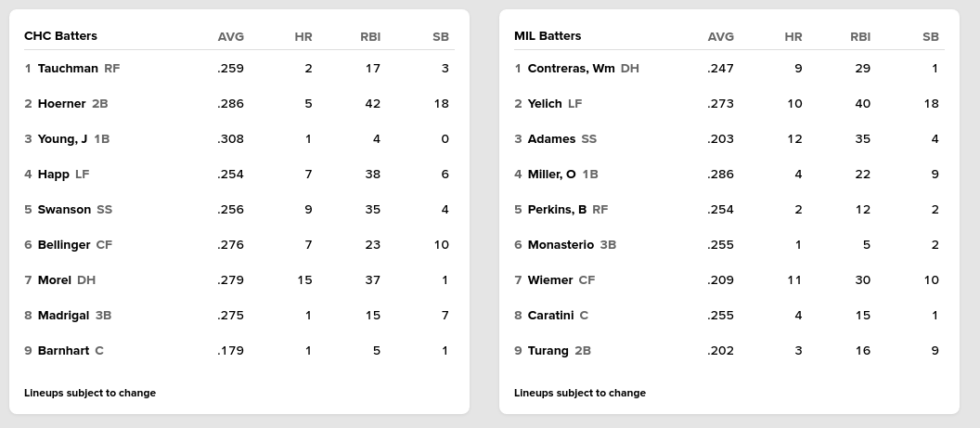Select Adames from Brewers batters

(551, 139)
